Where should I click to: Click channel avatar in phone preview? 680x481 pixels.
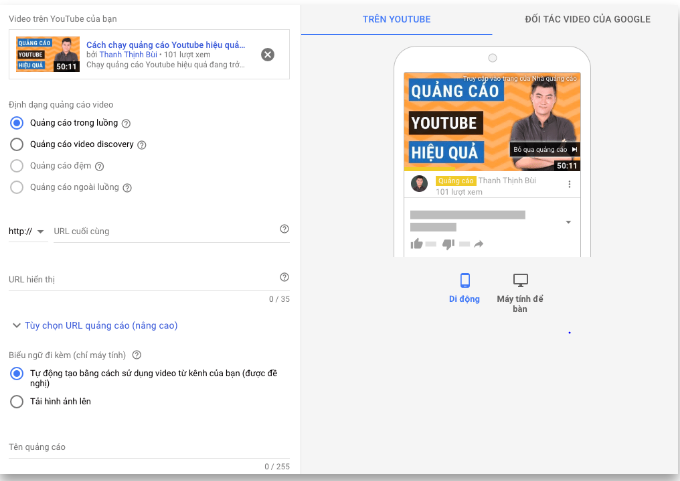pyautogui.click(x=419, y=184)
